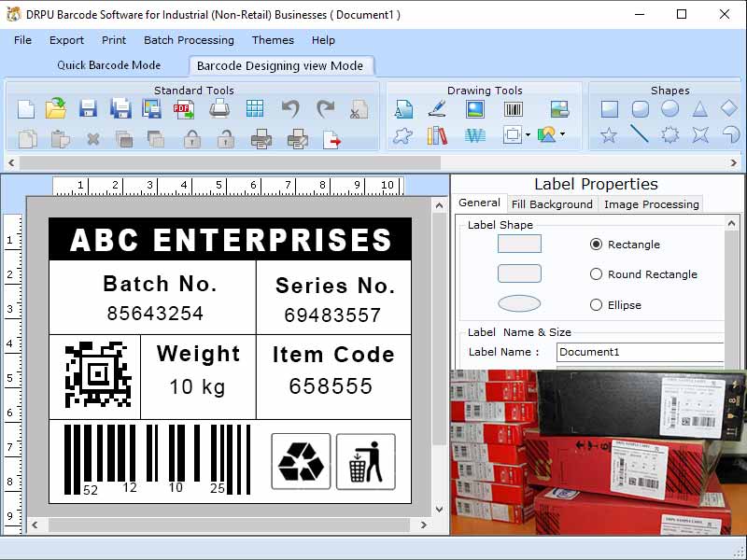Screen dimensions: 747x560
Task: Select the Rectangle label shape
Action: (597, 244)
